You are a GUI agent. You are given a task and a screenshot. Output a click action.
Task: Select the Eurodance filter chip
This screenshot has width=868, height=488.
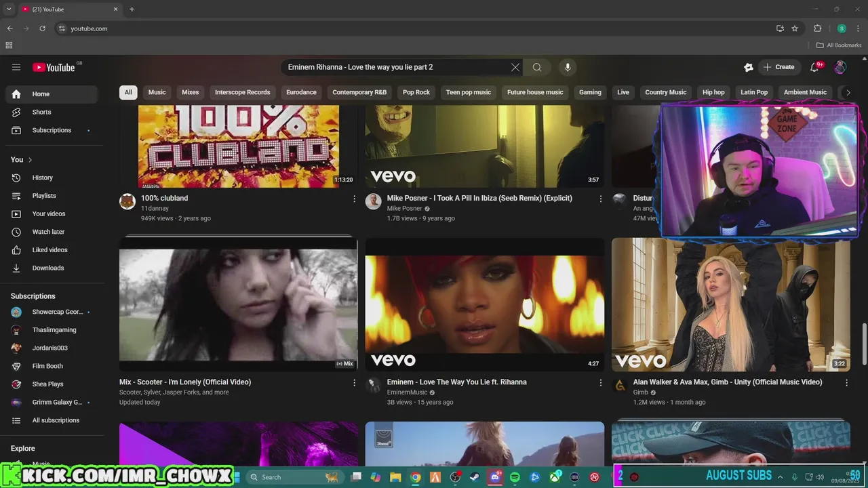coord(301,92)
